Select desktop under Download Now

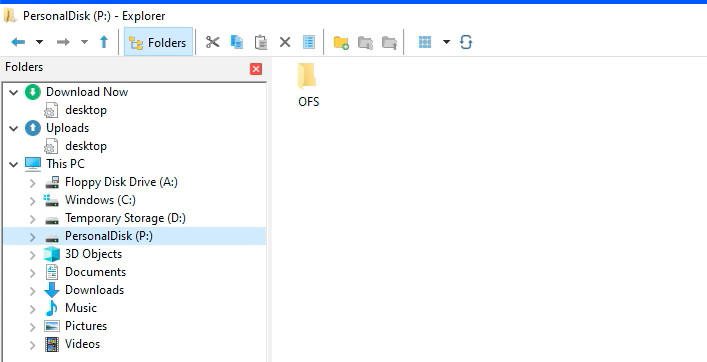(86, 110)
